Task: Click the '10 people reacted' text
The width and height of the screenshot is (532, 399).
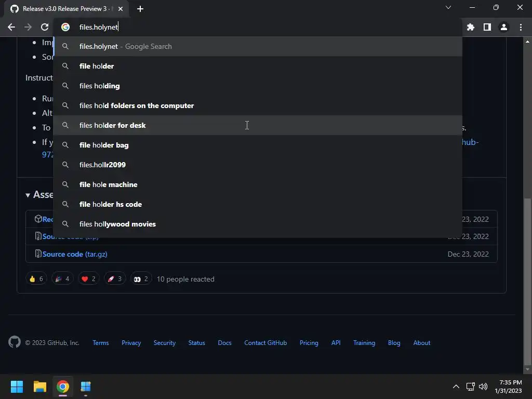Action: [x=185, y=279]
